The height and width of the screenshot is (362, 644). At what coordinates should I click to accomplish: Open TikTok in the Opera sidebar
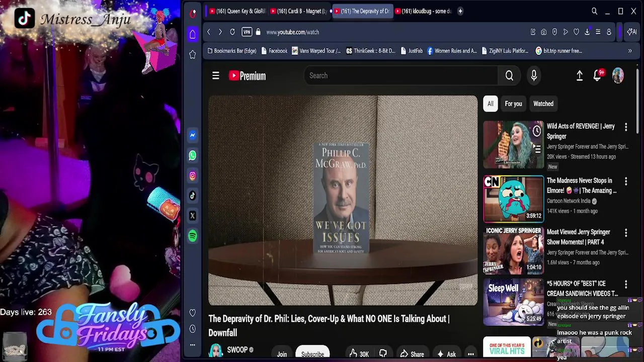pos(193,196)
